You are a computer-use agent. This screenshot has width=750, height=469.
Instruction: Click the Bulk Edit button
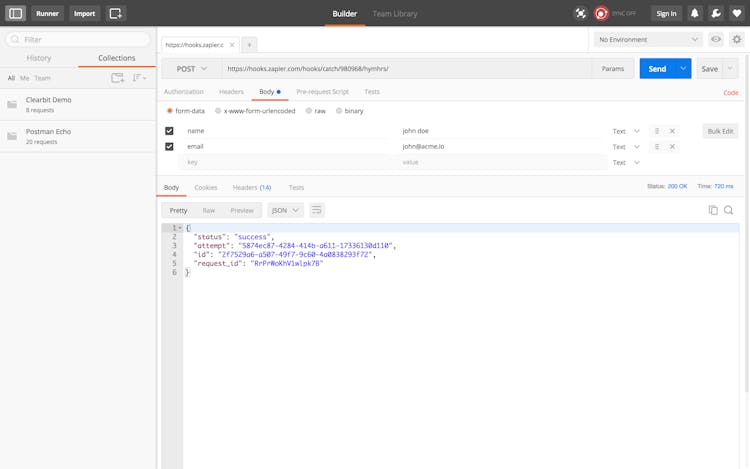coord(720,131)
